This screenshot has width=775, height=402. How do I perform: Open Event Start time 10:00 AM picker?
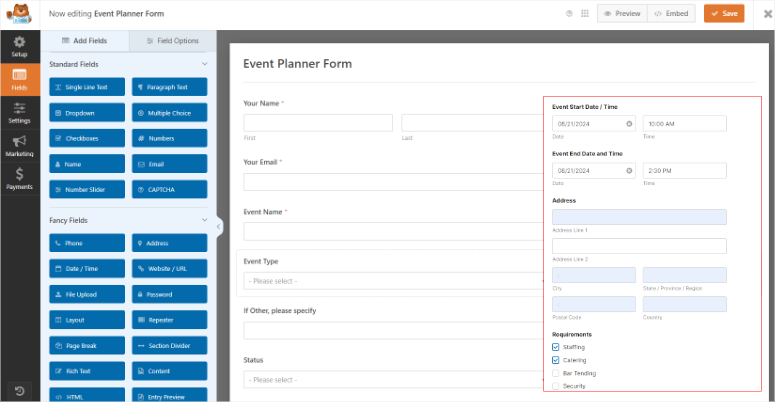tap(685, 124)
